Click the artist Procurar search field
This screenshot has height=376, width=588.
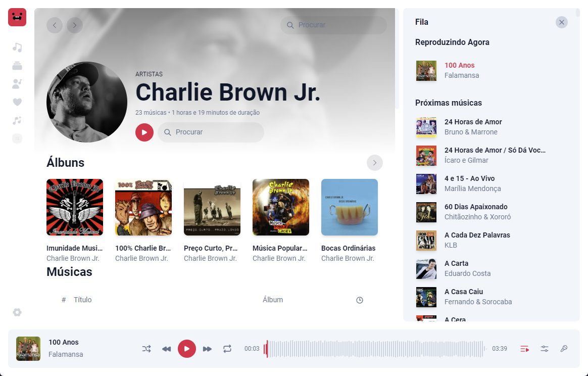(x=211, y=132)
